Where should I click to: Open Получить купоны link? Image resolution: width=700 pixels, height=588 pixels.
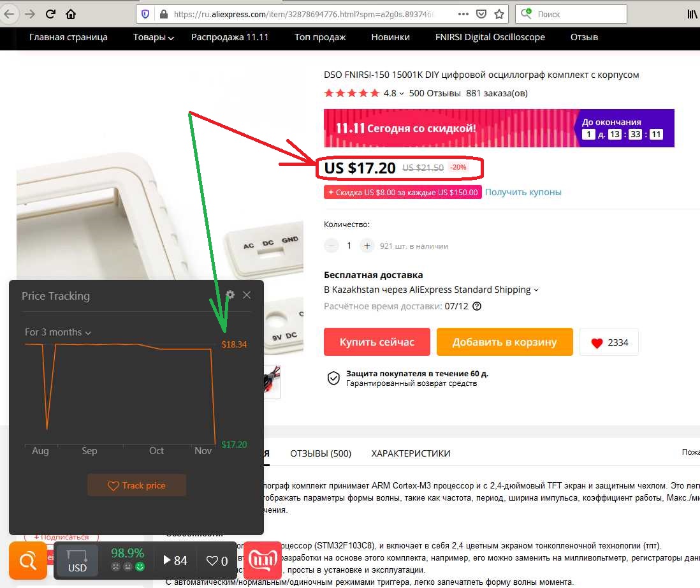(523, 192)
